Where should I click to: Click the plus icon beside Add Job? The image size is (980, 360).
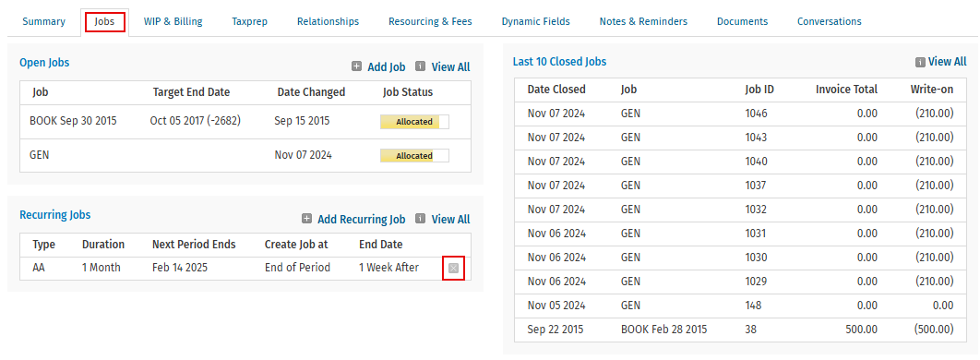click(x=356, y=66)
